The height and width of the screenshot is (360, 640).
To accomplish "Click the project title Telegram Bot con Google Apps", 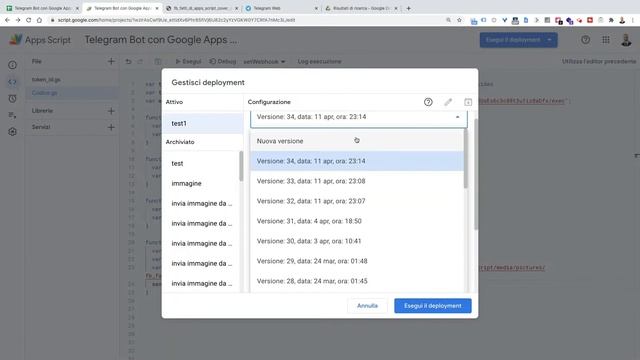I will [161, 40].
